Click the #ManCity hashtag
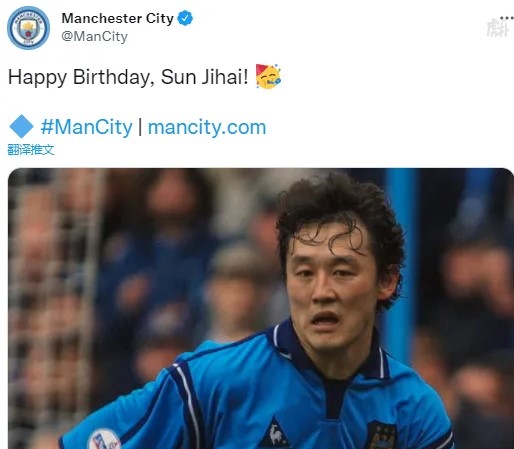 click(x=86, y=127)
